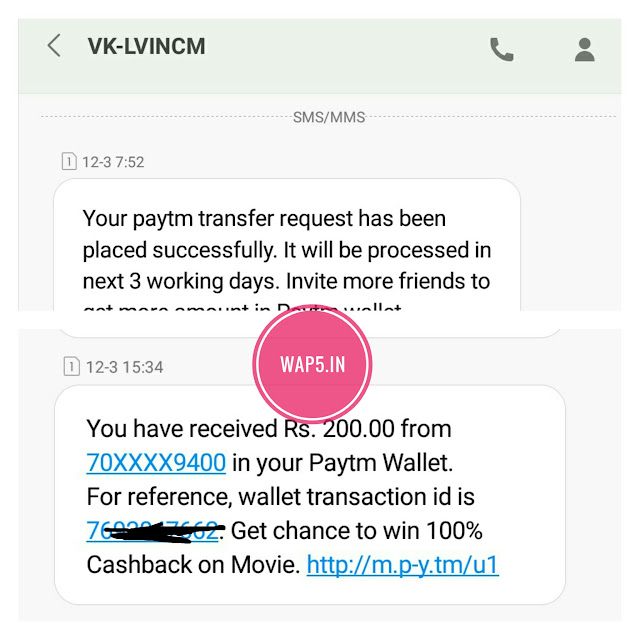Call sender using phone icon

click(501, 49)
